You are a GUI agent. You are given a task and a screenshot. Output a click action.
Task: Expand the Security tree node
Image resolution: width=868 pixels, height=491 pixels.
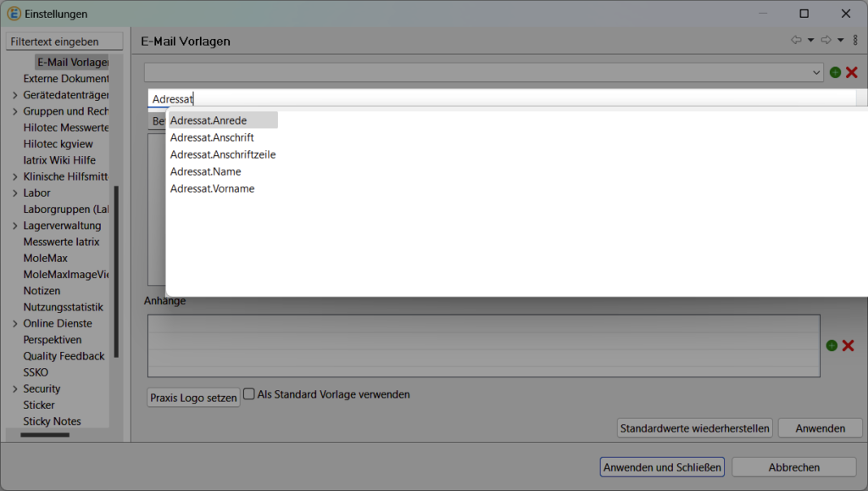coord(15,388)
